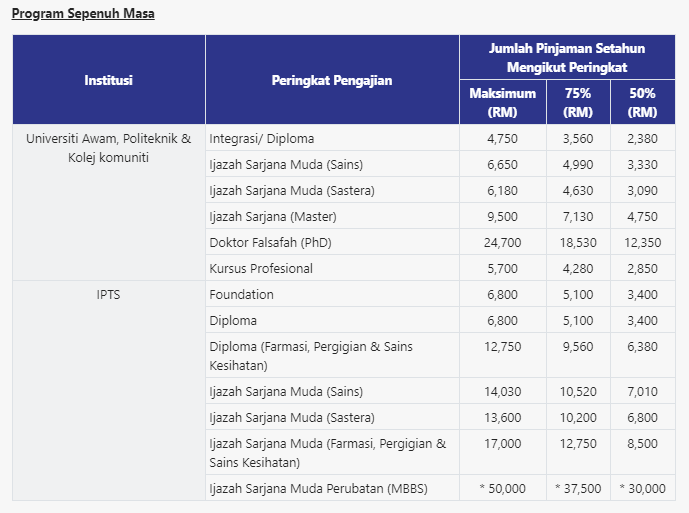Select the 'Integrasi/ Diploma' row label

[x=262, y=138]
